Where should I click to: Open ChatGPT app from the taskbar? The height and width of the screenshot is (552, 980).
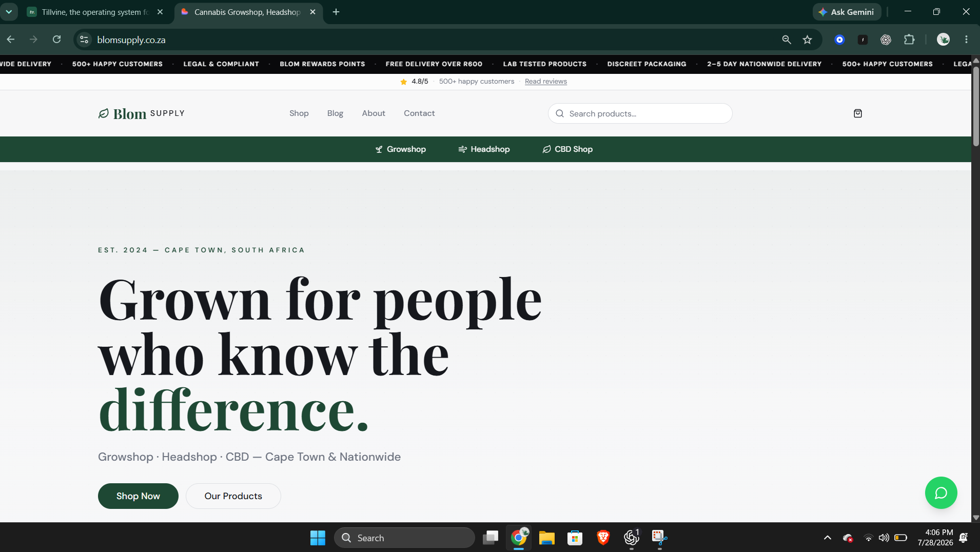click(x=631, y=538)
